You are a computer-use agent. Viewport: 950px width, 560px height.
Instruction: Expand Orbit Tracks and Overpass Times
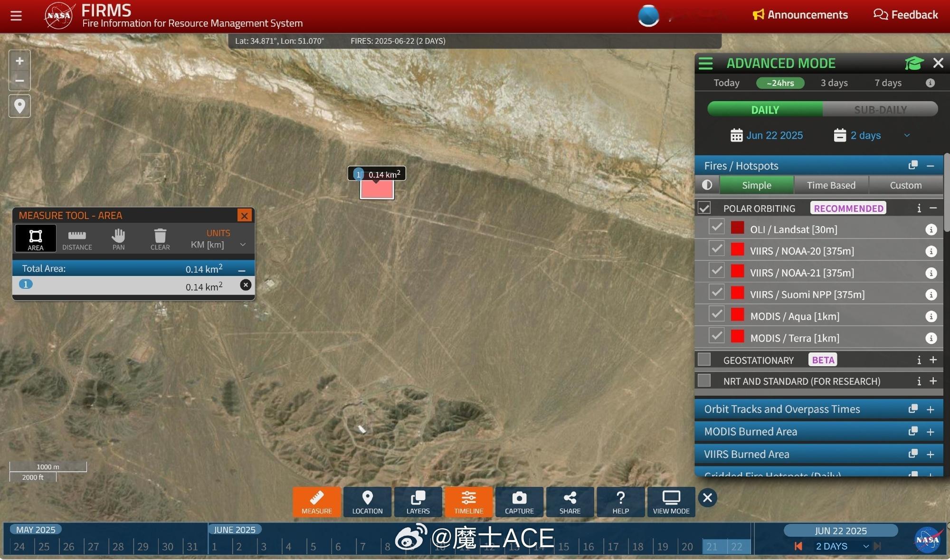[931, 409]
